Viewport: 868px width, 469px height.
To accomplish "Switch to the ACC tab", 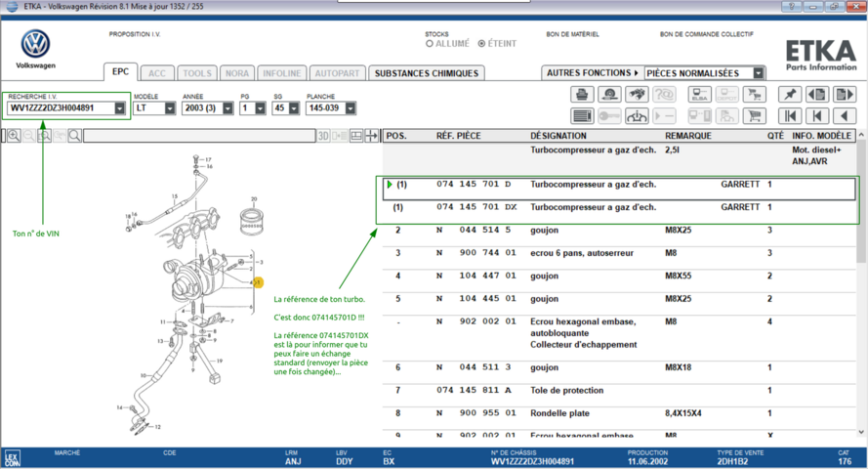I will 156,73.
